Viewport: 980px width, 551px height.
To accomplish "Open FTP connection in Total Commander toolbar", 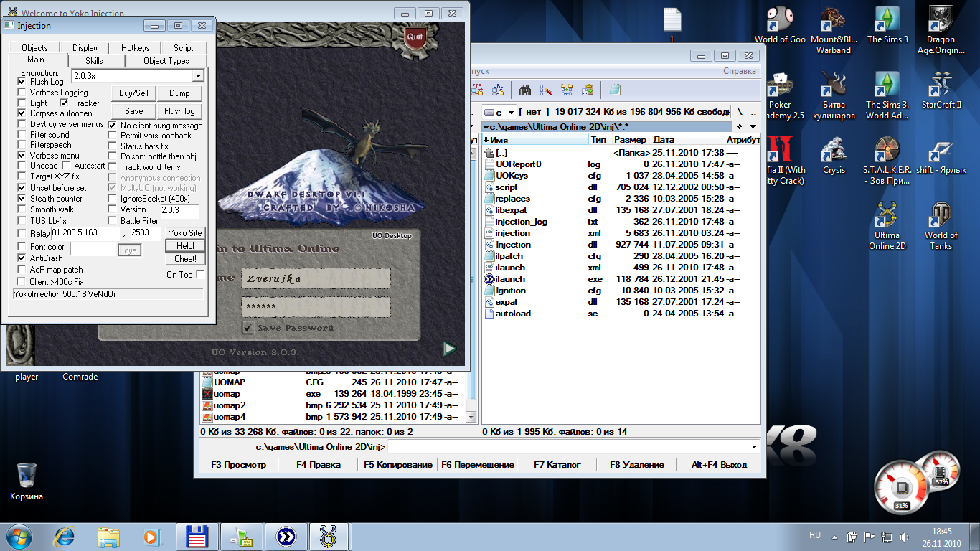I will (477, 90).
